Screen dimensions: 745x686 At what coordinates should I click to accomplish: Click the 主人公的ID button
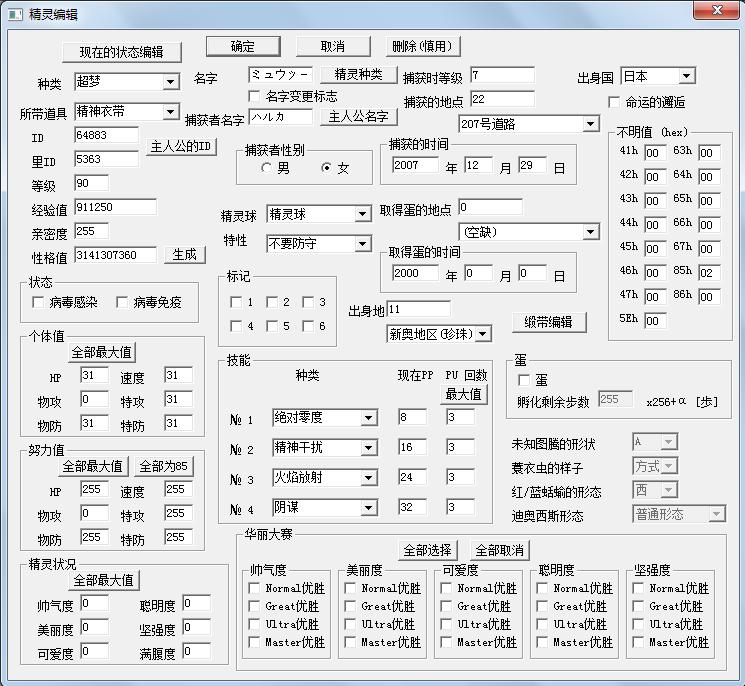coord(181,146)
